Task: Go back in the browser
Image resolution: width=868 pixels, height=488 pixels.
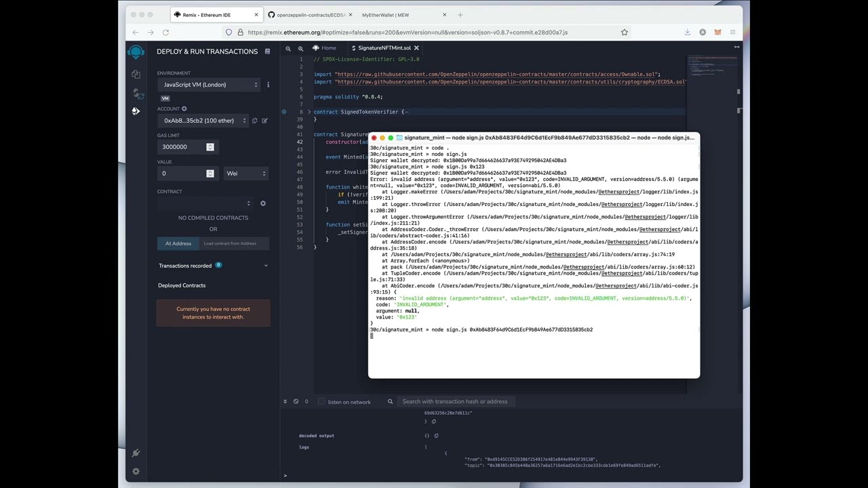Action: [136, 33]
